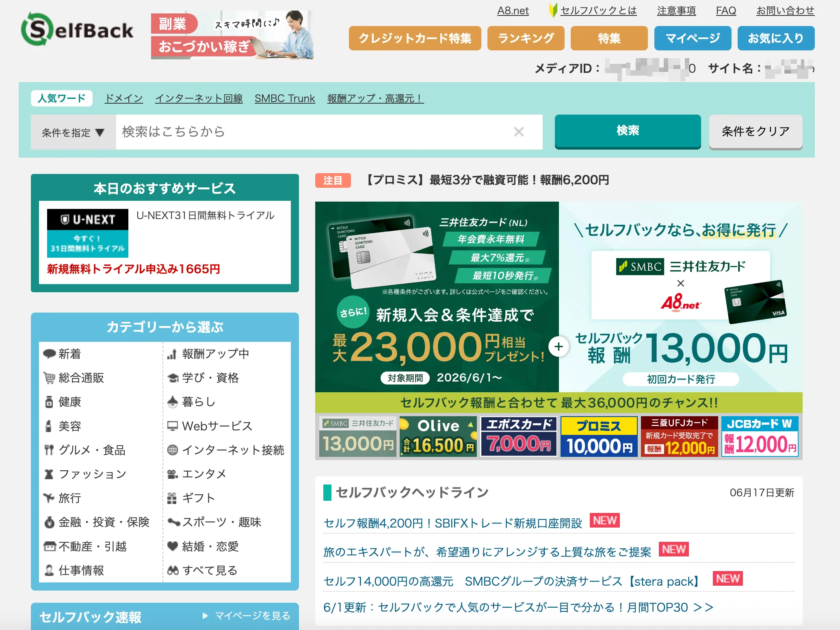Click the 暮らし lamp icon
Viewport: 840px width, 630px height.
click(x=173, y=402)
